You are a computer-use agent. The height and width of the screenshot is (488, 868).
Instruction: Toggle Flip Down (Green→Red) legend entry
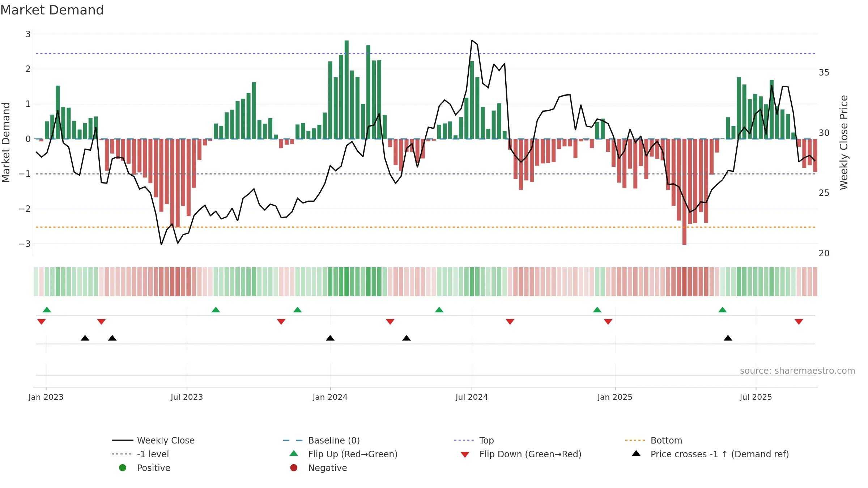pos(521,454)
